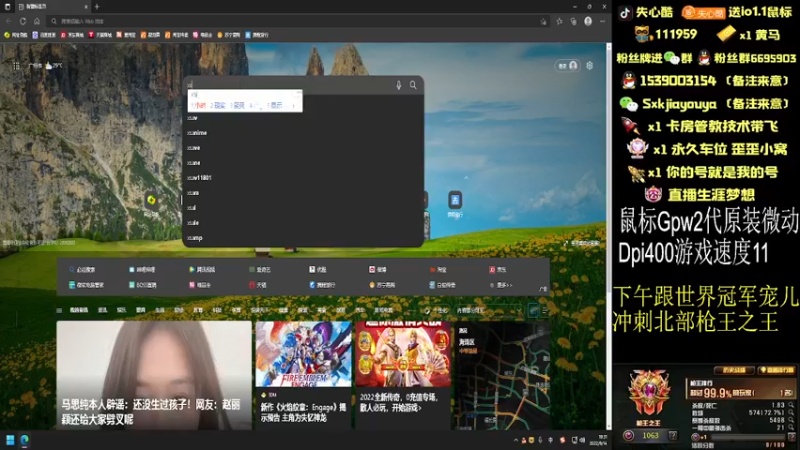Open the add-to-favorites icon in address bar
Image resolution: width=800 pixels, height=450 pixels.
pos(543,21)
